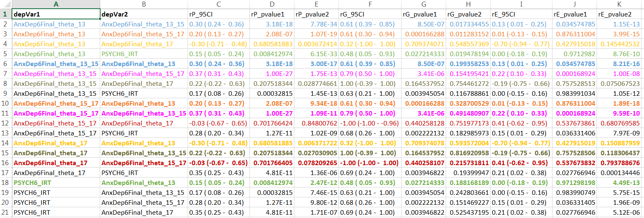
Task: Select the row 16 header
Action: (6, 163)
